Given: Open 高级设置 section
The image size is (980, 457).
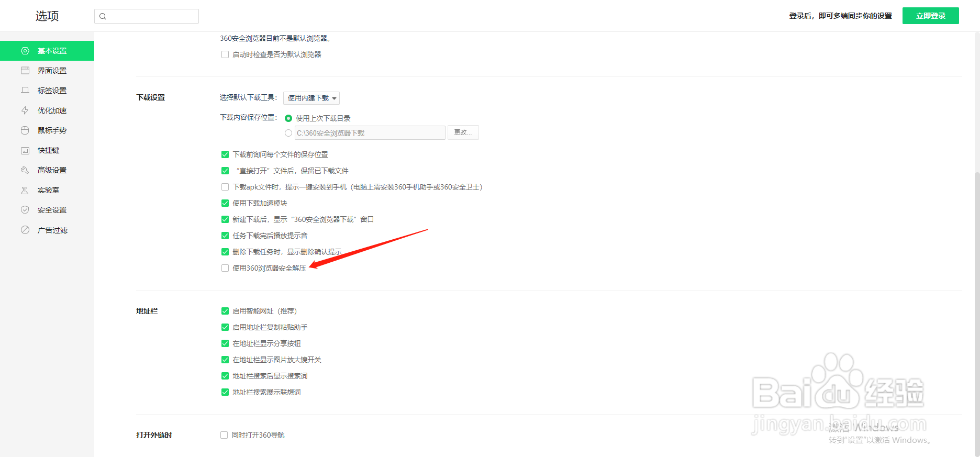Looking at the screenshot, I should click(x=47, y=170).
